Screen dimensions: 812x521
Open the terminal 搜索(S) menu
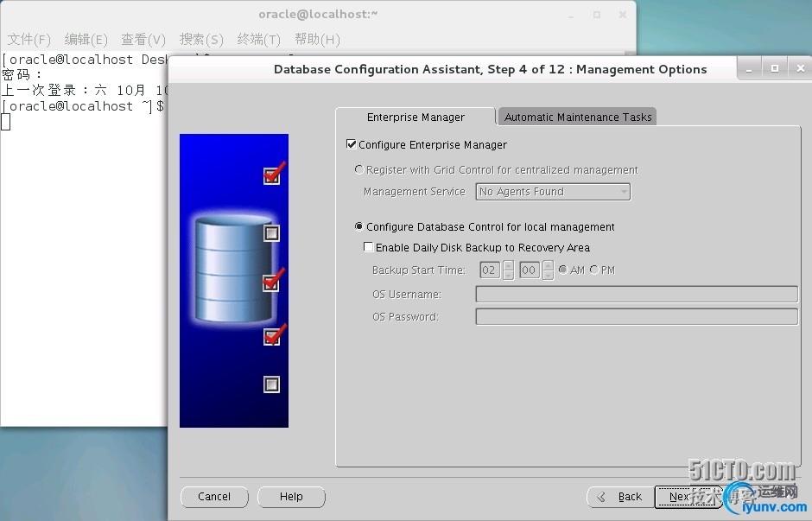pos(201,40)
